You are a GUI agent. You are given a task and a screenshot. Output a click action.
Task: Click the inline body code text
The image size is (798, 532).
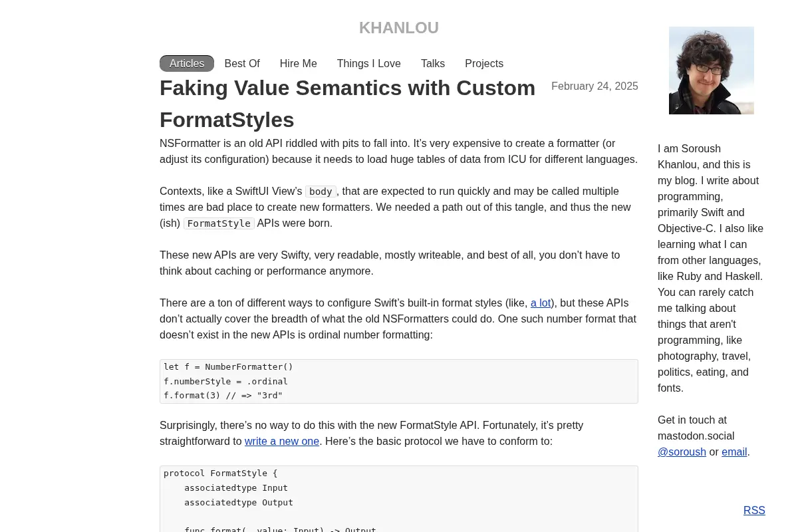coord(321,192)
